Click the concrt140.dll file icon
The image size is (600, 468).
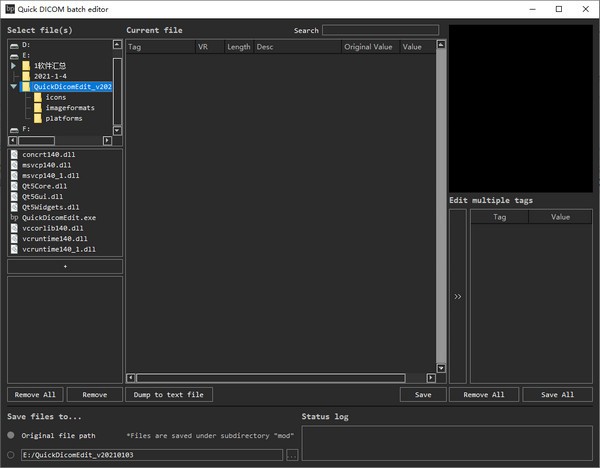click(14, 154)
